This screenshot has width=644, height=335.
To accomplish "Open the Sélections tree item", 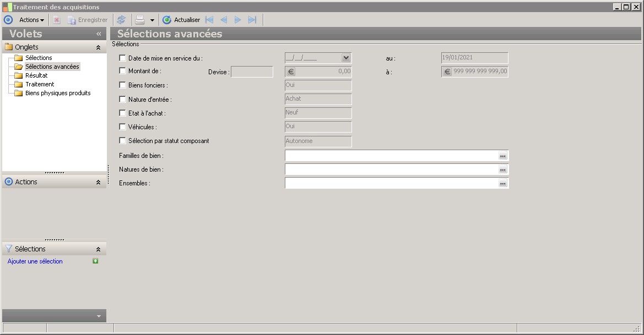I will tap(39, 58).
